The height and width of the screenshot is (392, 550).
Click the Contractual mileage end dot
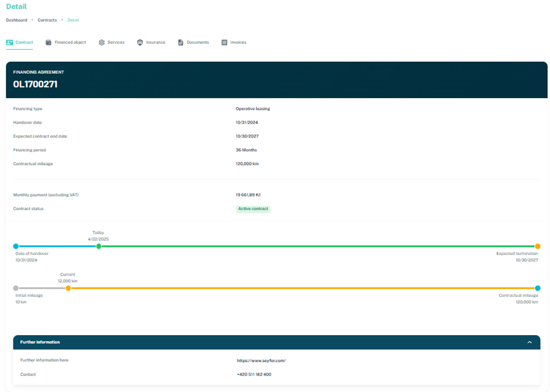point(537,288)
